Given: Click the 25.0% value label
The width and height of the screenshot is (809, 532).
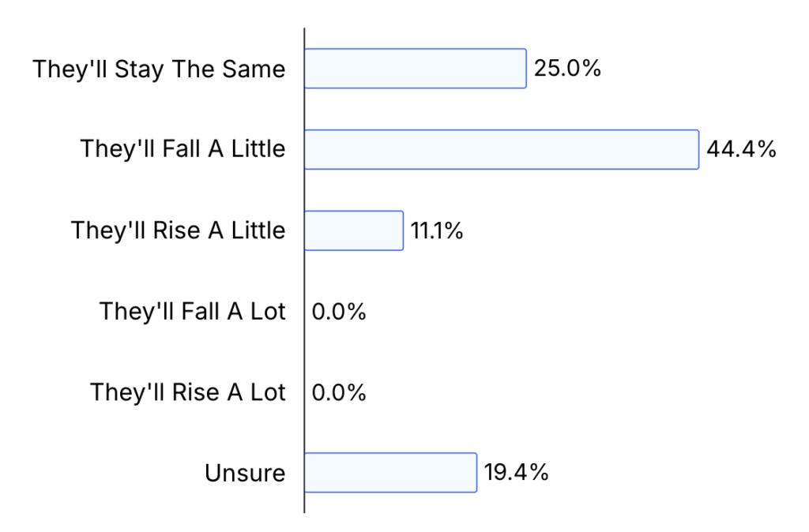Looking at the screenshot, I should pyautogui.click(x=567, y=69).
